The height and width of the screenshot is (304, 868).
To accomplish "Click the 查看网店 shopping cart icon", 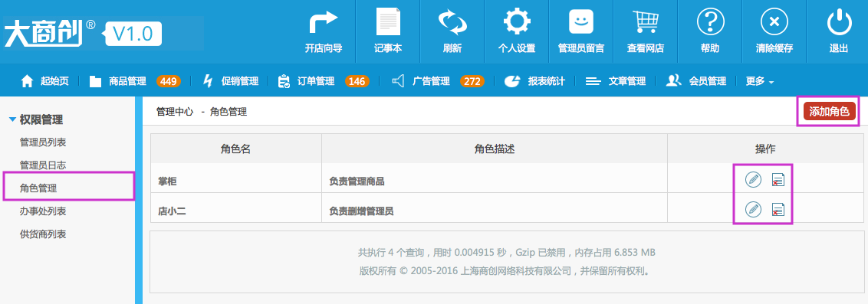I will (646, 23).
